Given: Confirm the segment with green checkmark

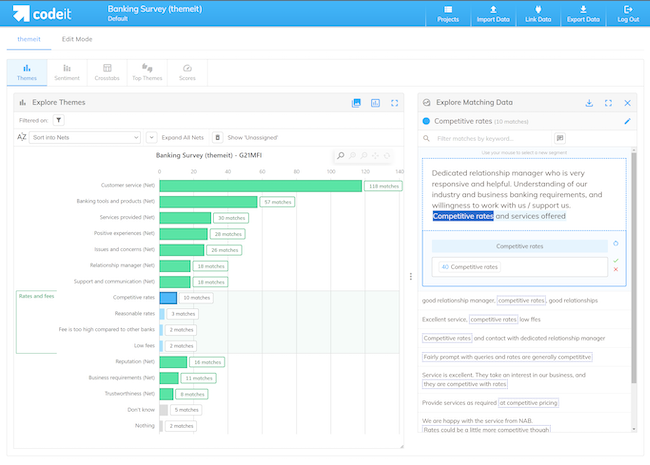Looking at the screenshot, I should pos(616,260).
